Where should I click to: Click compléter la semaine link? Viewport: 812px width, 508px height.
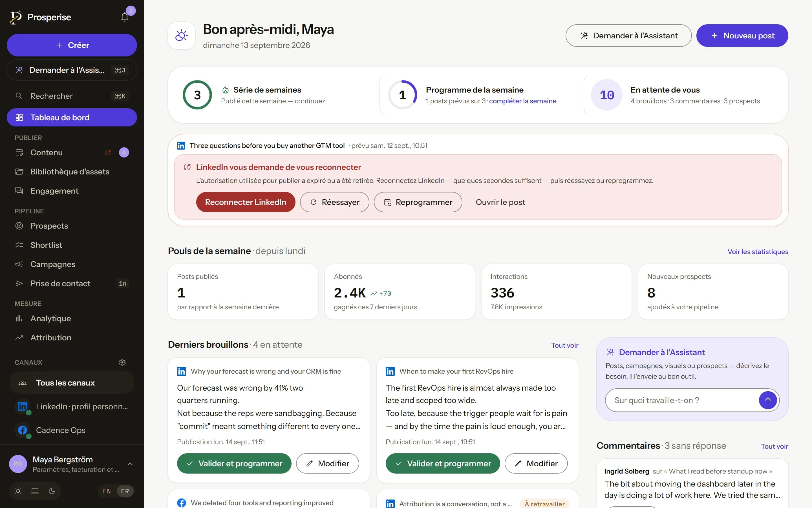pyautogui.click(x=523, y=101)
